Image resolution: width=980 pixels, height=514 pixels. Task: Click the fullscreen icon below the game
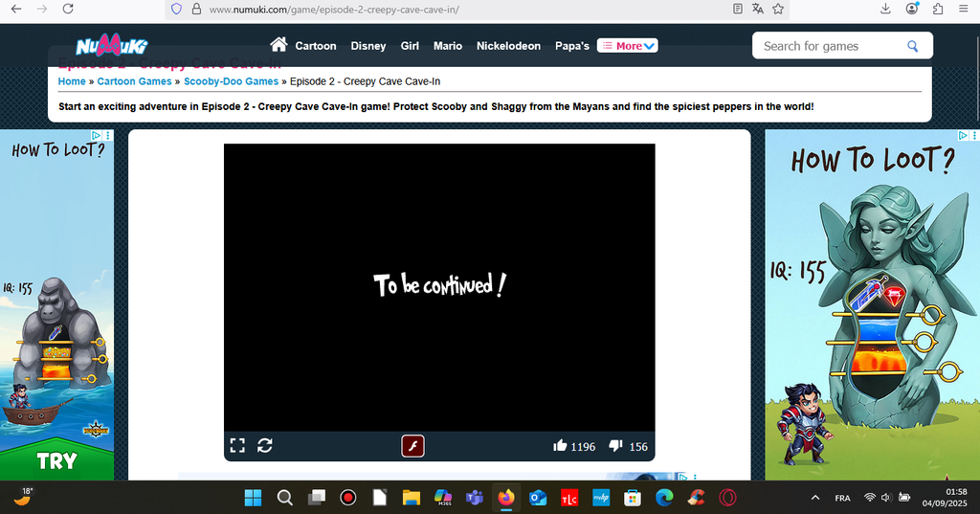point(237,445)
